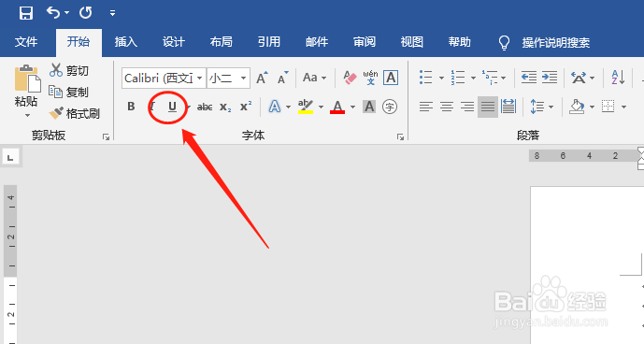Click the increase indent icon
The height and width of the screenshot is (344, 644).
point(549,78)
